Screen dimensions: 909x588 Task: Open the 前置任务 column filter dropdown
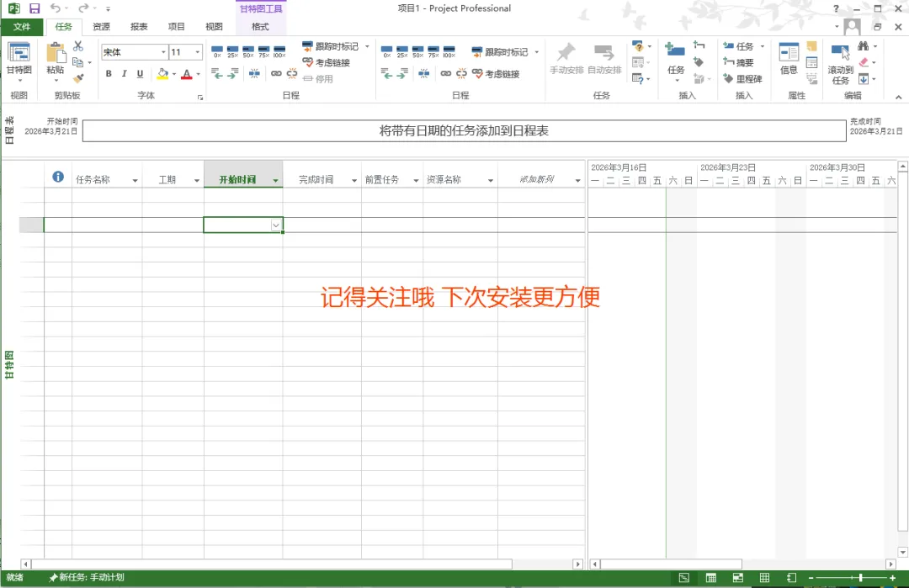(416, 180)
